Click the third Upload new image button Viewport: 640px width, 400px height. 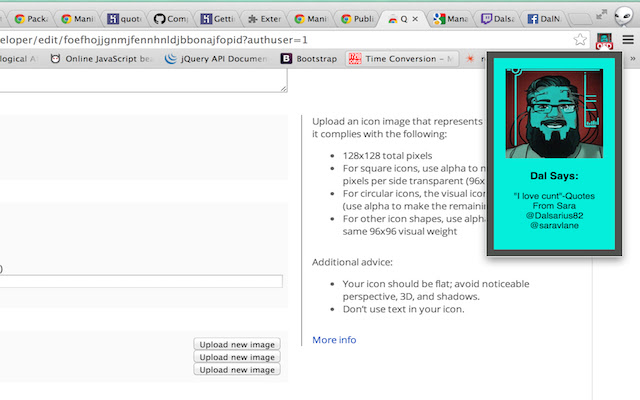237,370
